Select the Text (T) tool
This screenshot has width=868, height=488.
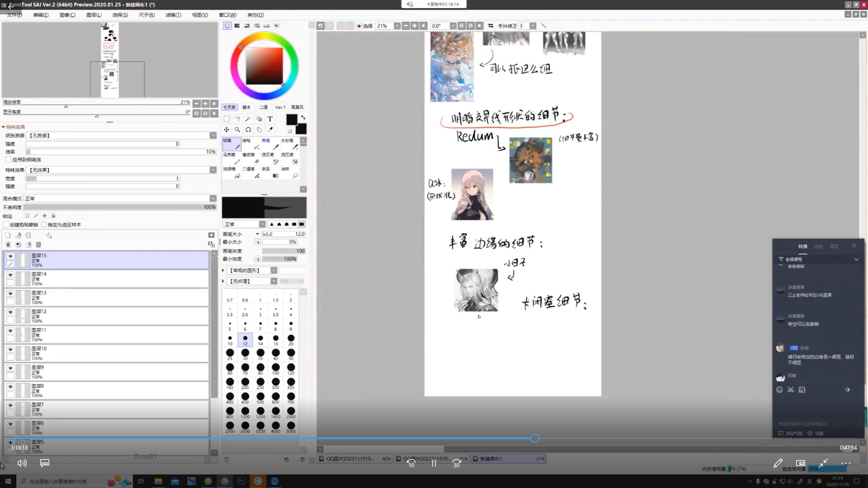[270, 119]
